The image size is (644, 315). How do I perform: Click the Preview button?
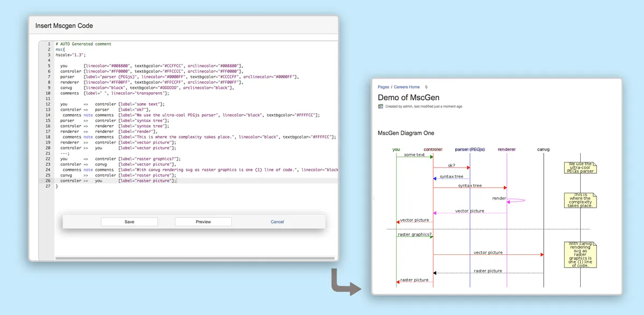[203, 222]
